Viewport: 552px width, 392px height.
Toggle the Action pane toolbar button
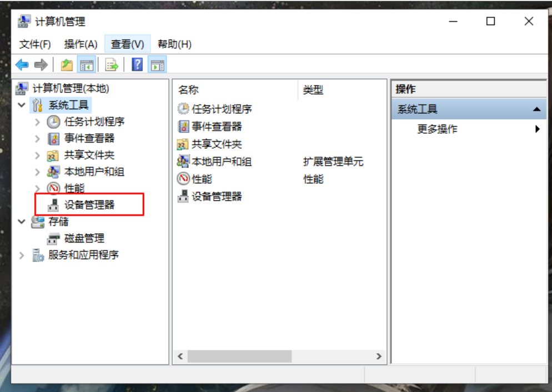[x=157, y=65]
